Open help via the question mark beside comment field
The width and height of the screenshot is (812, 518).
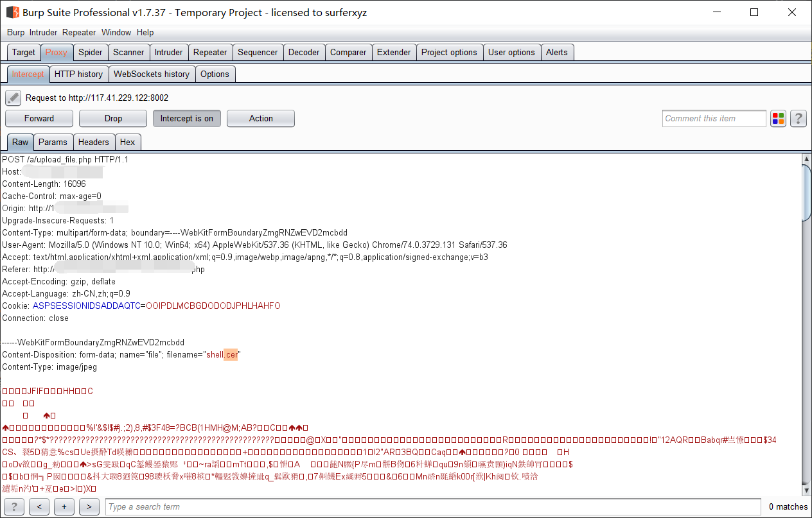799,118
